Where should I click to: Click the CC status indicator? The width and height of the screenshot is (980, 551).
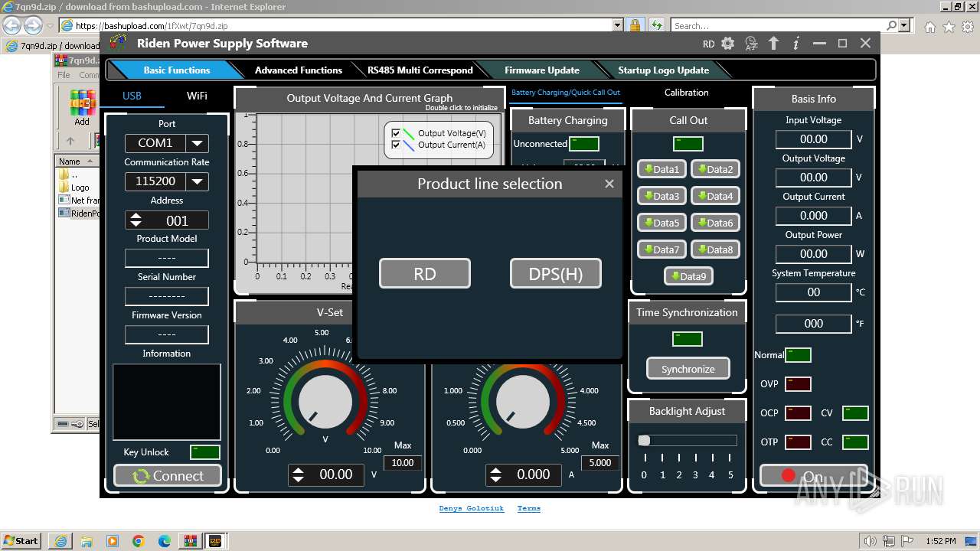pos(855,442)
